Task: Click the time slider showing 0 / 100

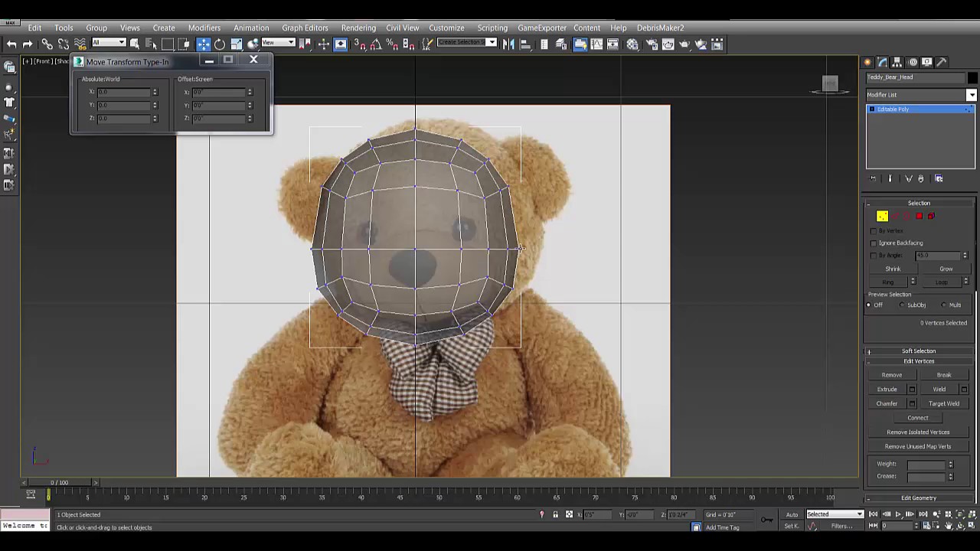Action: tap(59, 482)
